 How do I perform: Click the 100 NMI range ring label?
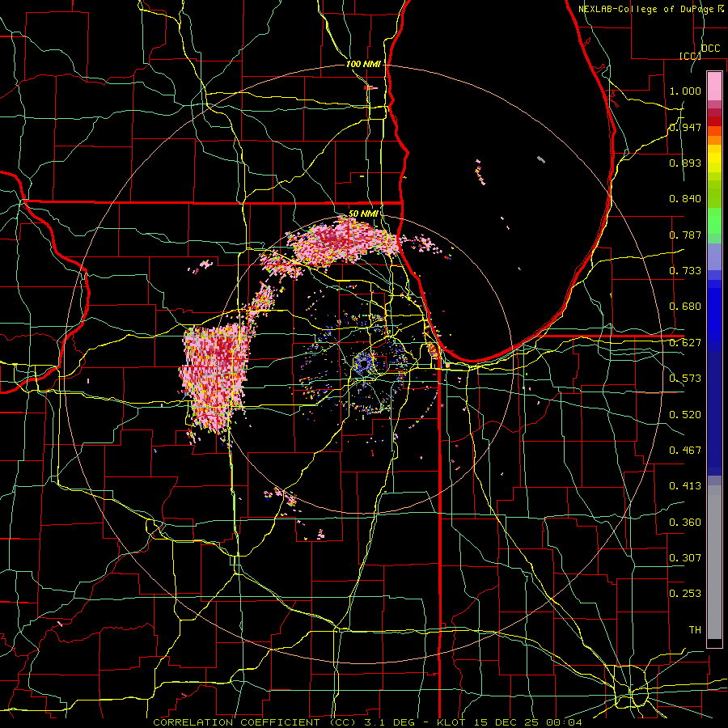[x=363, y=64]
